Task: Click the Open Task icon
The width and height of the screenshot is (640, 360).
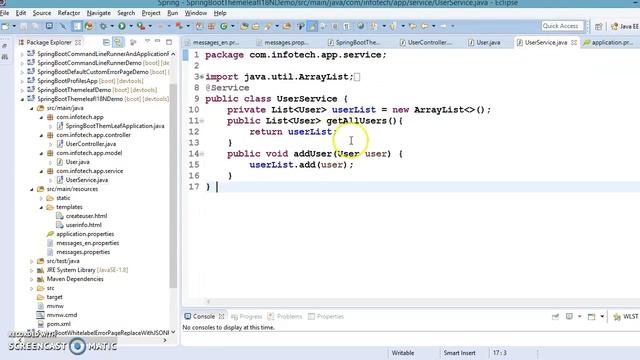Action: [256, 26]
